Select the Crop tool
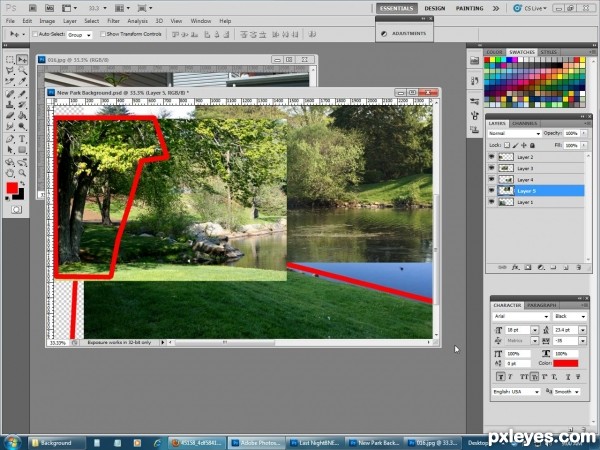Screen dimensions: 600x450 pyautogui.click(x=10, y=81)
